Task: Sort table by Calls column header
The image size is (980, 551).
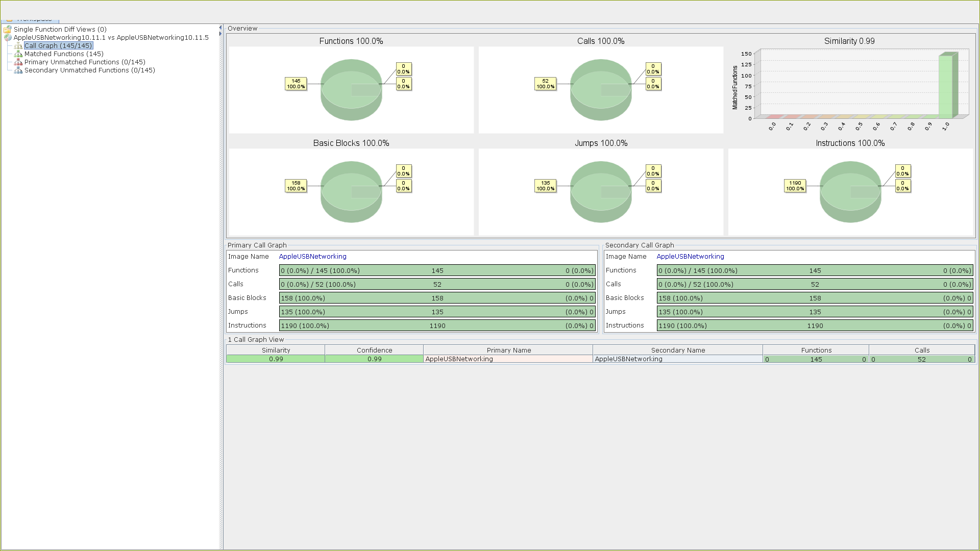Action: coord(922,350)
